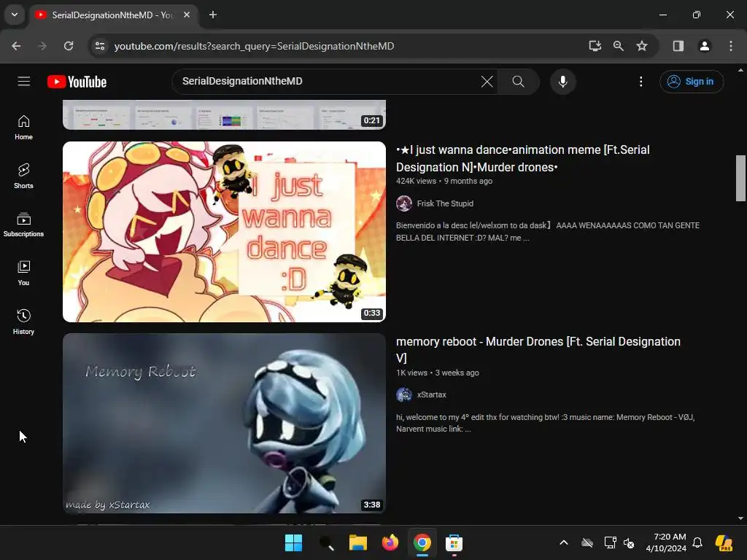Click the hi, welcome to my 4° edit description

tap(546, 423)
